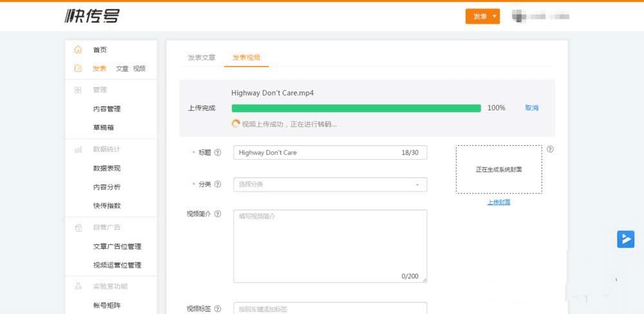The image size is (644, 314).
Task: Click the blue floating video icon
Action: pyautogui.click(x=625, y=239)
